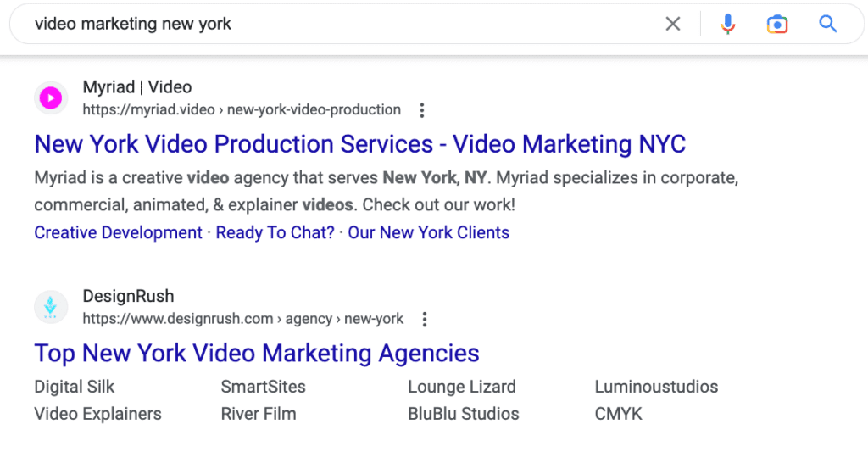This screenshot has height=463, width=868.
Task: Click the Myriad result description snippet
Action: click(387, 191)
